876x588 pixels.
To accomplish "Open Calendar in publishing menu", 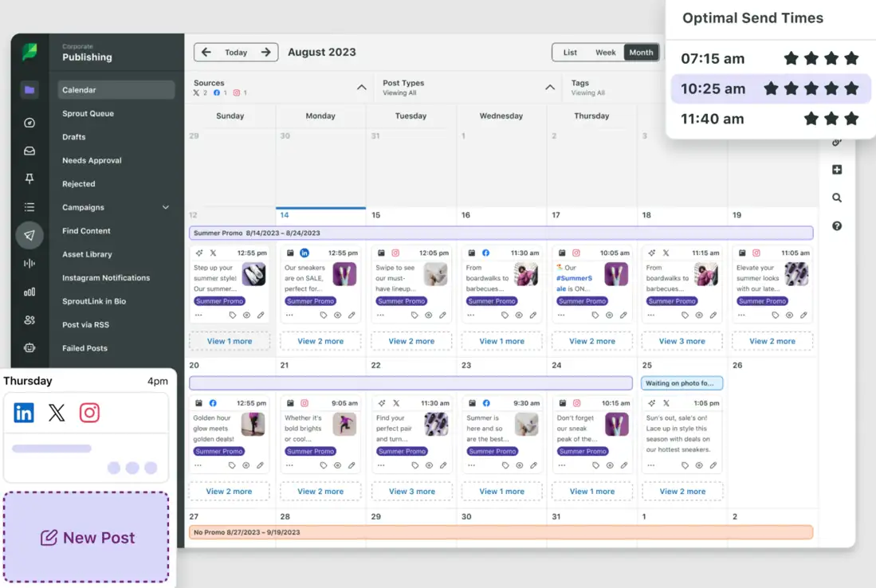I will coord(116,90).
